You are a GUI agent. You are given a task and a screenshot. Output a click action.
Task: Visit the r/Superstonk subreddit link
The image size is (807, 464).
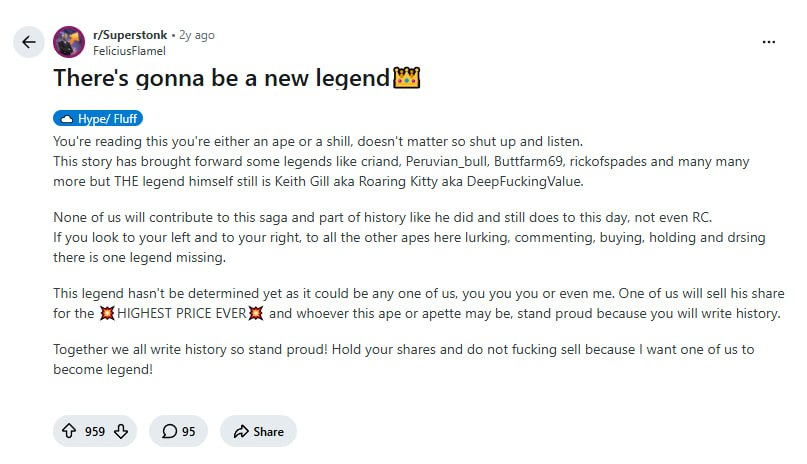point(130,35)
